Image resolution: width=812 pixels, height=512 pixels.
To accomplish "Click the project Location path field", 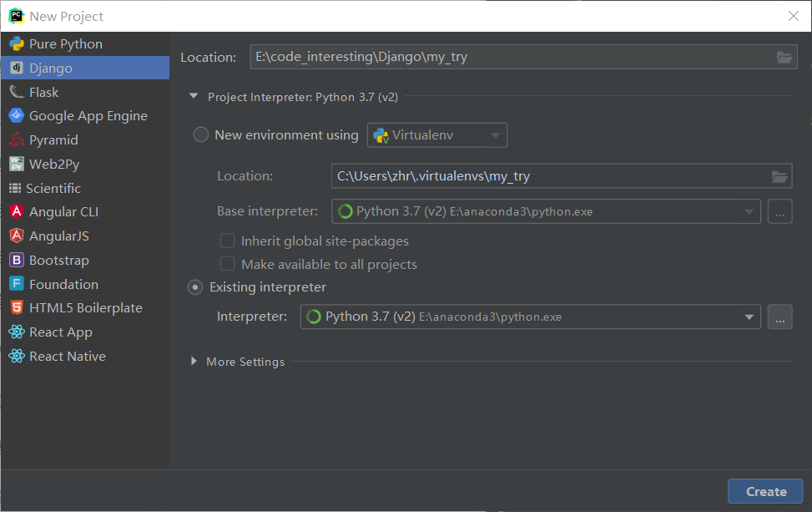I will click(x=523, y=57).
